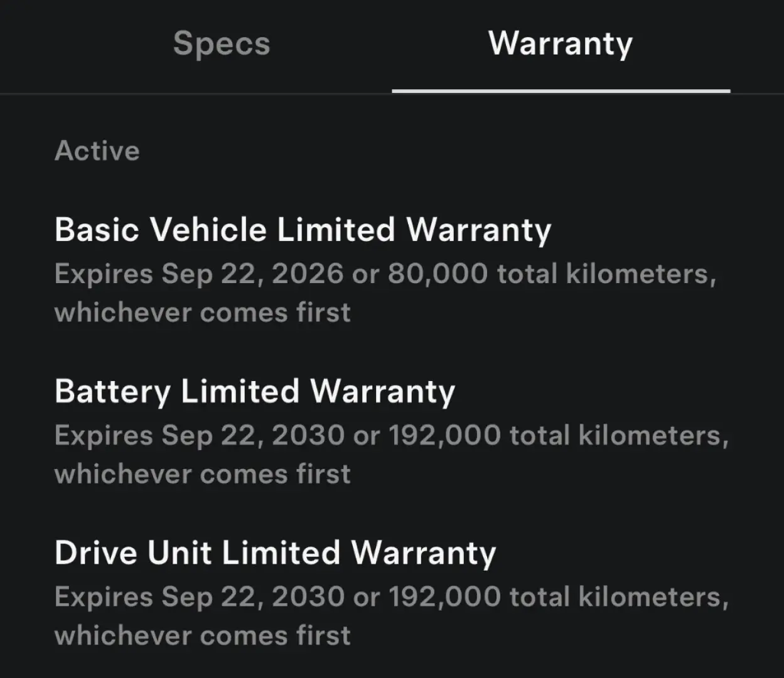Click Sep 22, 2030 date under Drive Unit warranty
The height and width of the screenshot is (678, 784).
[252, 597]
